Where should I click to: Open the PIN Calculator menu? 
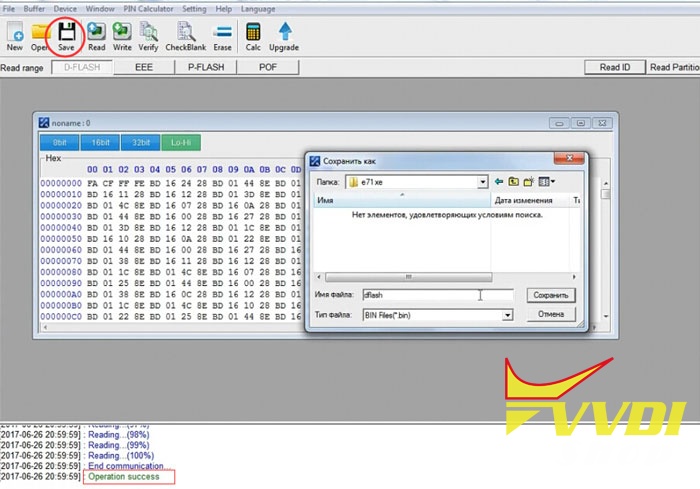tap(148, 8)
